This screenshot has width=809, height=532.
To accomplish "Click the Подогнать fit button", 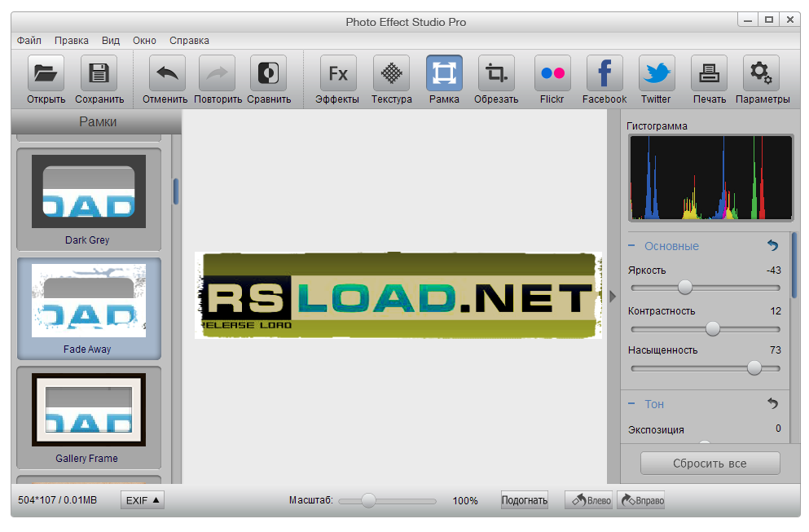I will 524,500.
